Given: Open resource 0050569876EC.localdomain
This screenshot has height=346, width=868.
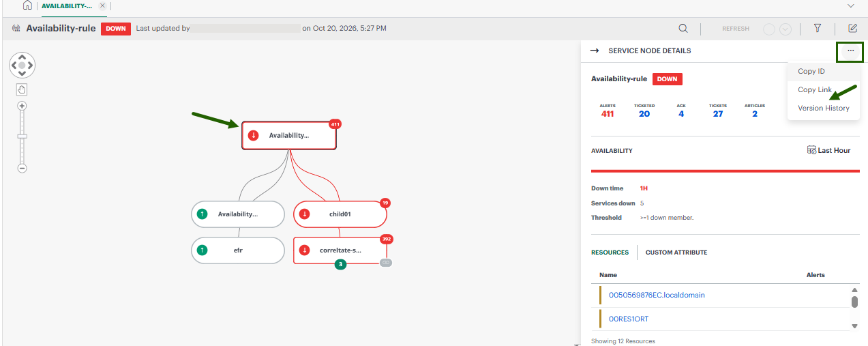Looking at the screenshot, I should [657, 295].
